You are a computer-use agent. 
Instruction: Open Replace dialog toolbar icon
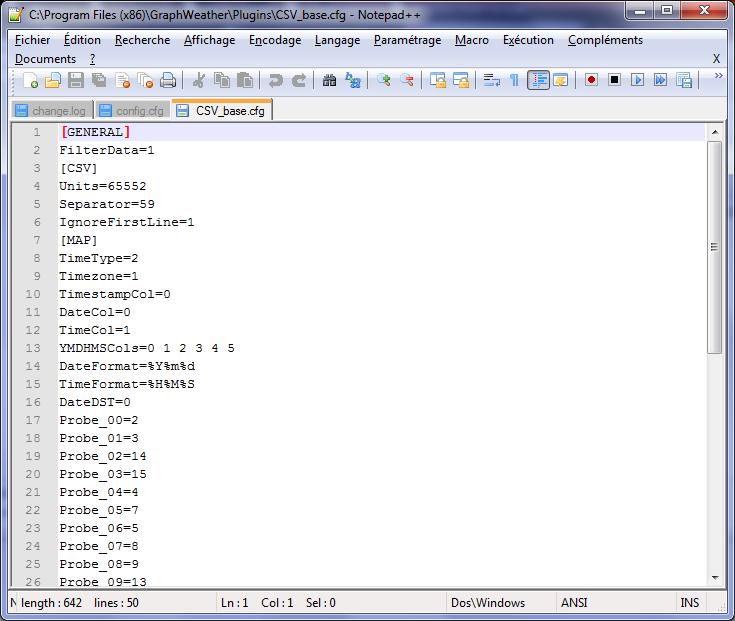[x=352, y=80]
